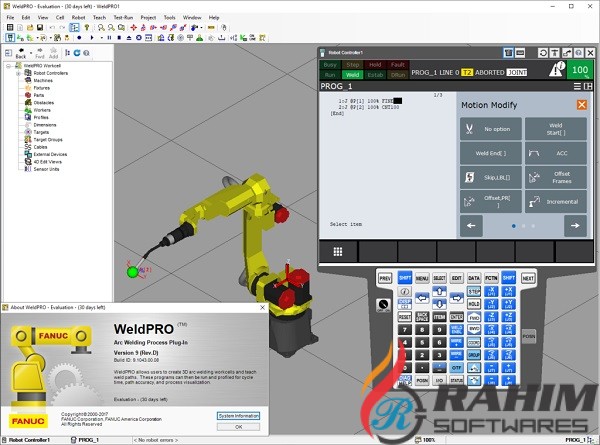Click the left blue SHIFT key on pendant
This screenshot has height=445, width=600.
tap(405, 278)
